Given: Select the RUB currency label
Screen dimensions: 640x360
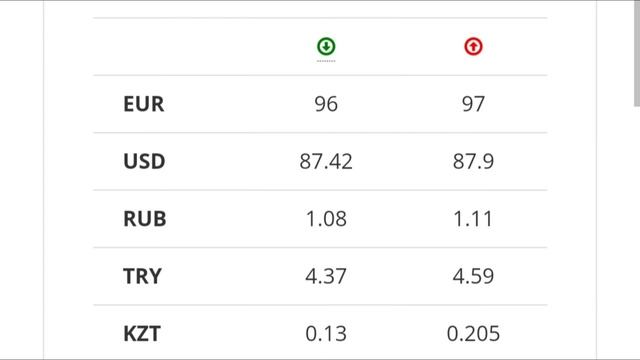Looking at the screenshot, I should pyautogui.click(x=144, y=219).
